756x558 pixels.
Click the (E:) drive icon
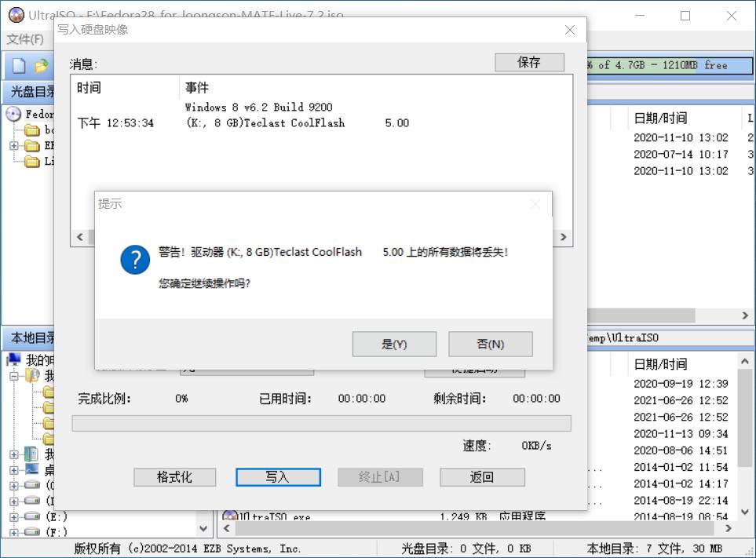pyautogui.click(x=30, y=516)
